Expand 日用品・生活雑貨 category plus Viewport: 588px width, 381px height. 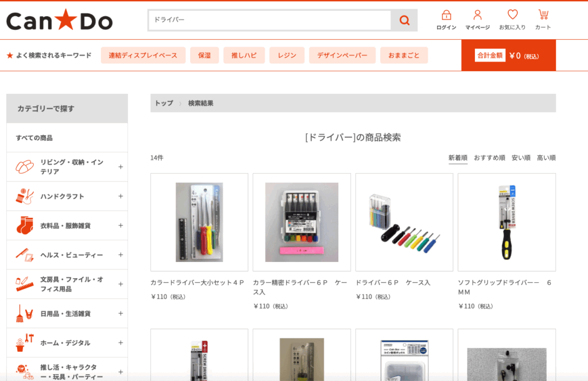[121, 313]
